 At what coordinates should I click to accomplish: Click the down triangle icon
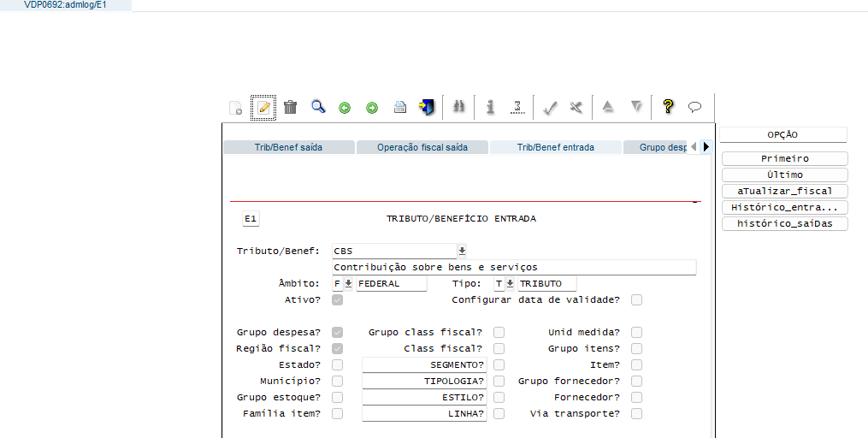click(636, 106)
